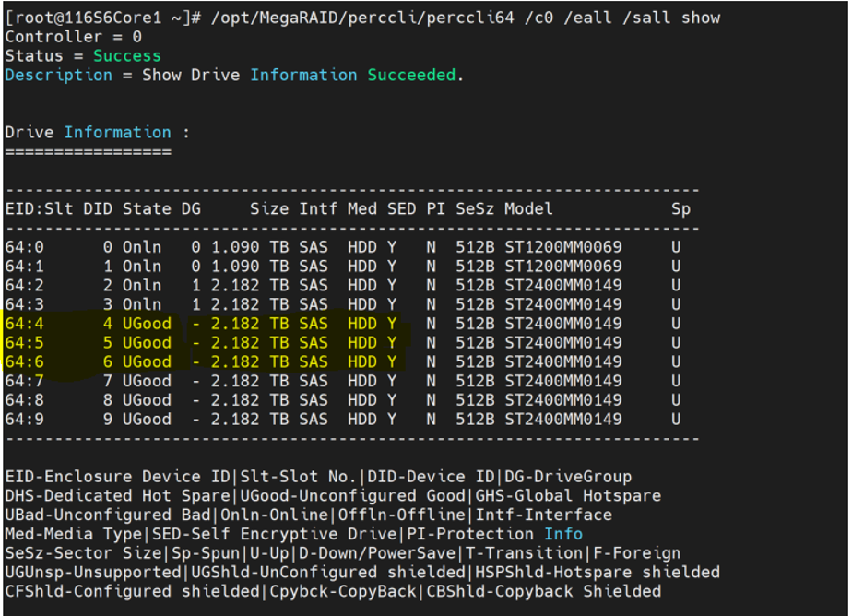The image size is (852, 616).
Task: Click the 'Drive Information :' heading
Action: (x=97, y=132)
